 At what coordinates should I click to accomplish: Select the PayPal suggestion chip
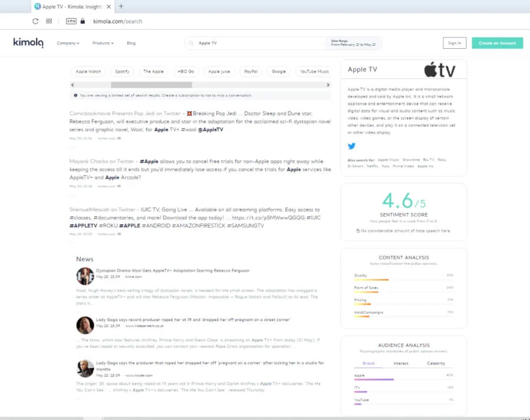pyautogui.click(x=251, y=72)
